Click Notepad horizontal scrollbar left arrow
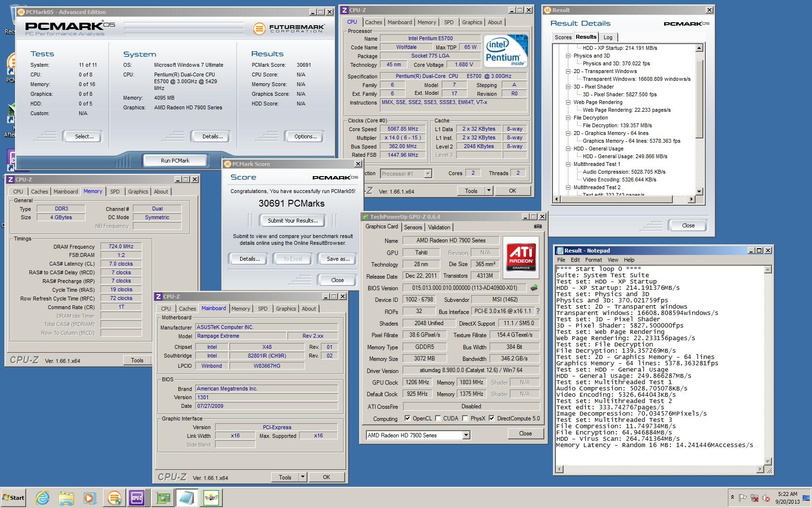 560,469
